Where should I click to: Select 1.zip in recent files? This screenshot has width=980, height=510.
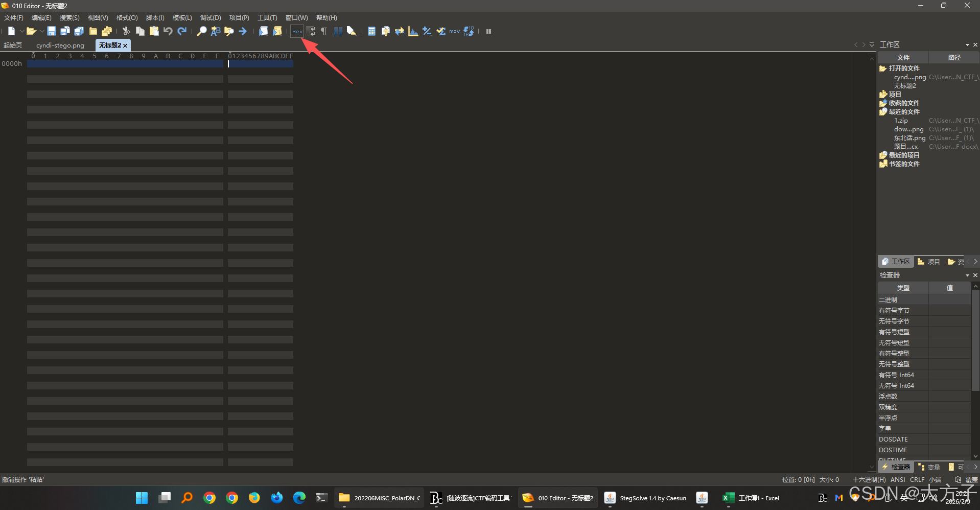coord(901,121)
